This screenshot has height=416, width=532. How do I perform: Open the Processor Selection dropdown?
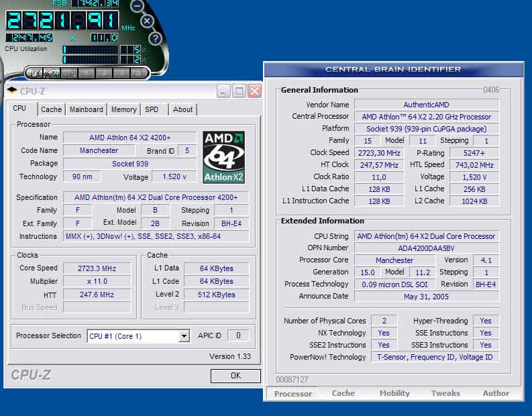pyautogui.click(x=184, y=336)
